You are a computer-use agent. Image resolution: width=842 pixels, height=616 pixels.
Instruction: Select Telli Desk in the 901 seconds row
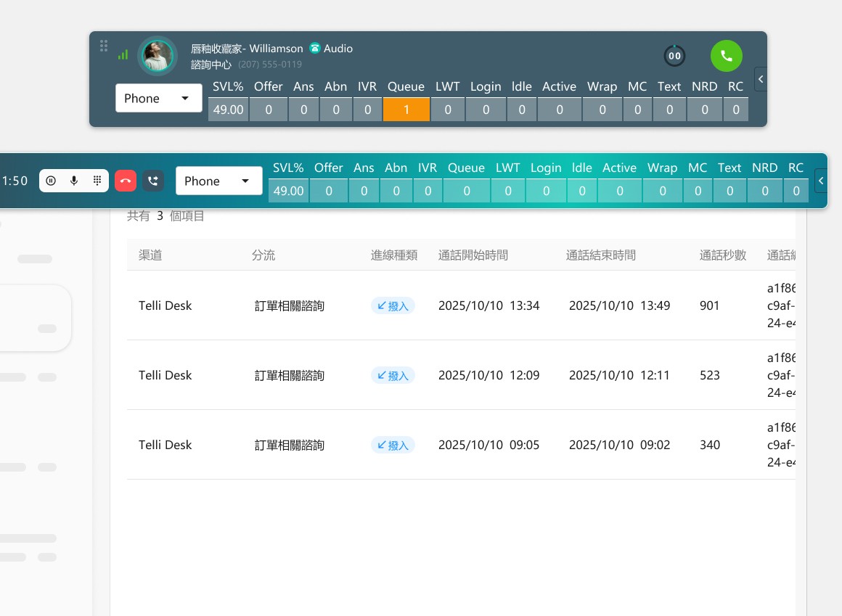165,305
